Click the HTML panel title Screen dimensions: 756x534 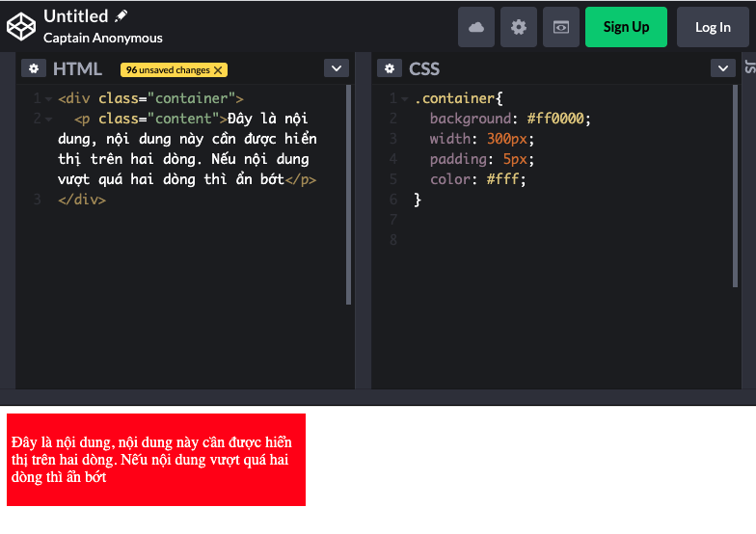click(x=77, y=68)
